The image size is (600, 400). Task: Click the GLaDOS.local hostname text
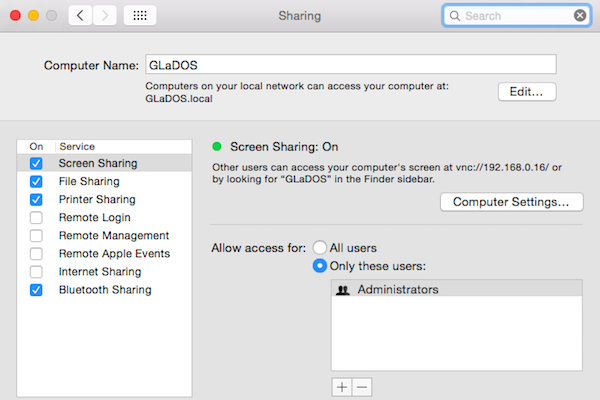[x=179, y=99]
